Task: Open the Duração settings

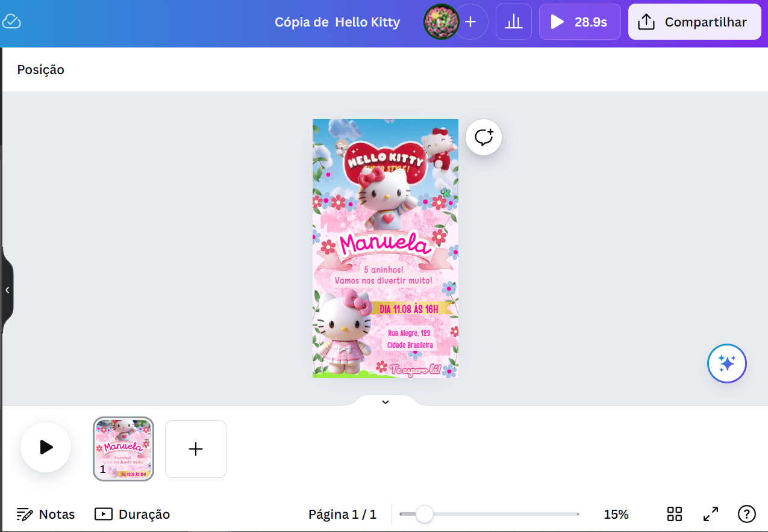Action: tap(131, 514)
